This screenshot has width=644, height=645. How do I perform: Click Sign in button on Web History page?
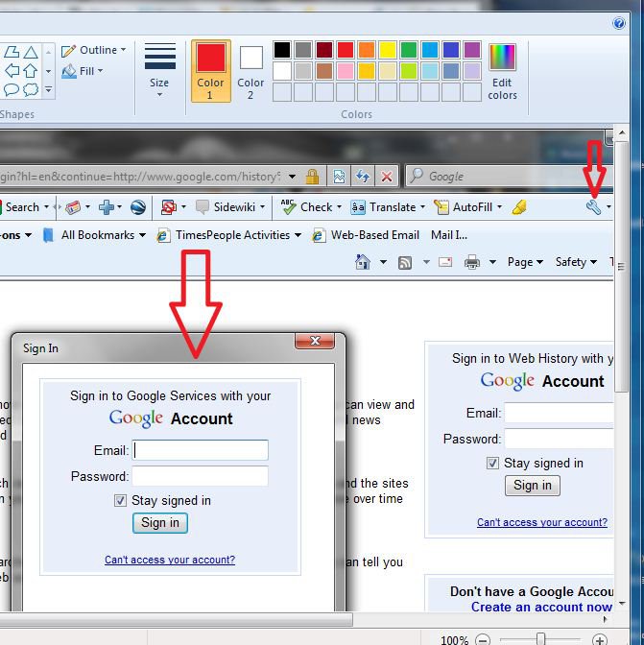pyautogui.click(x=532, y=486)
